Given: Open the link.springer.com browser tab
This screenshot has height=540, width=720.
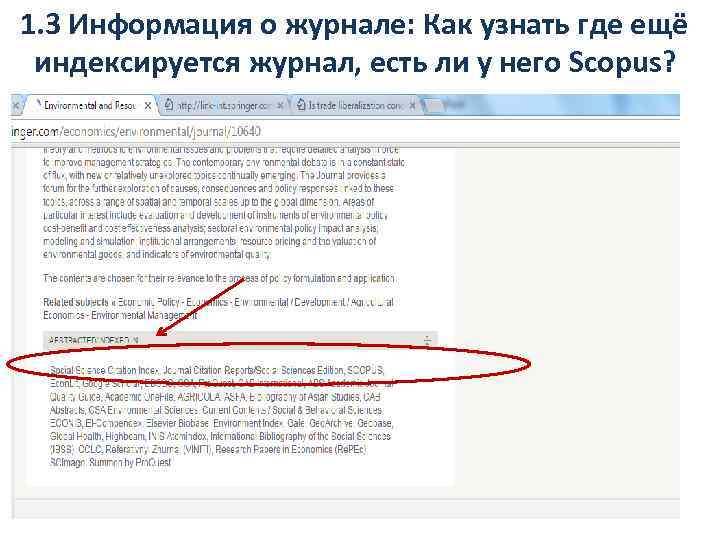Looking at the screenshot, I should point(224,106).
